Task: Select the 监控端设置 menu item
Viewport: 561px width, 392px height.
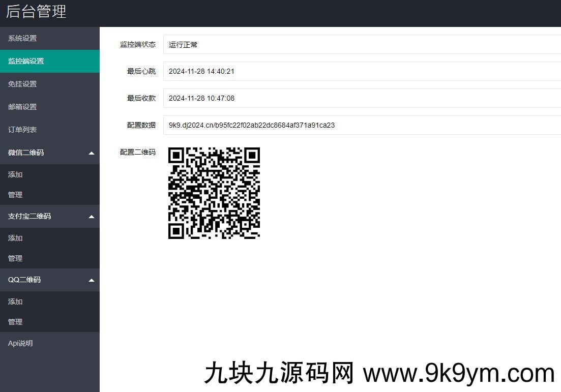Action: (x=50, y=61)
